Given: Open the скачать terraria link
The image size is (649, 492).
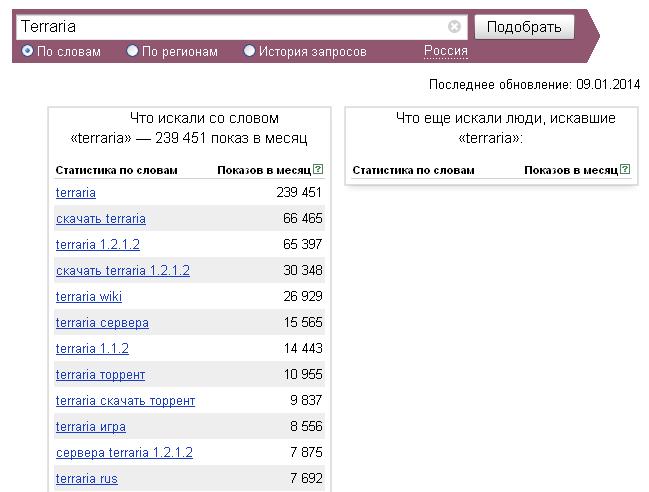Looking at the screenshot, I should click(x=101, y=218).
